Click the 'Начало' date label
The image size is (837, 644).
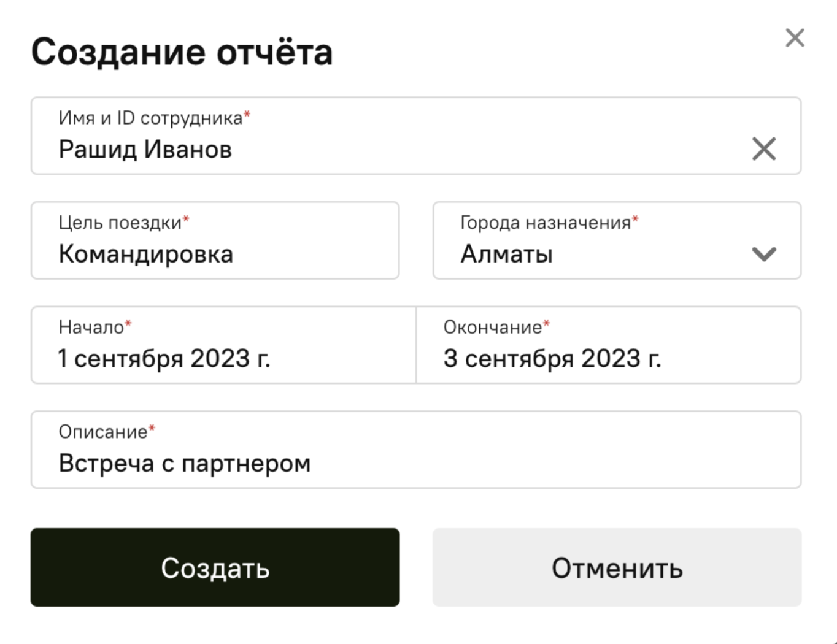91,328
